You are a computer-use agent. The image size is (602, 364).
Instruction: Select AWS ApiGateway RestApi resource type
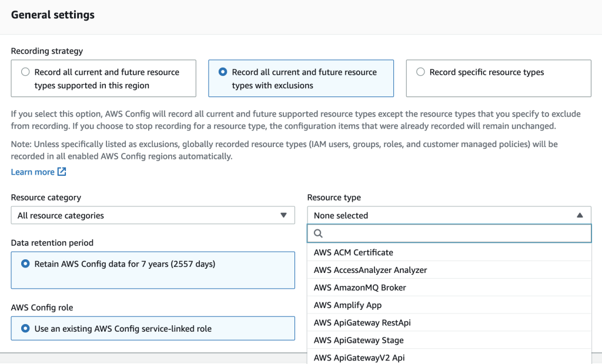click(x=360, y=322)
